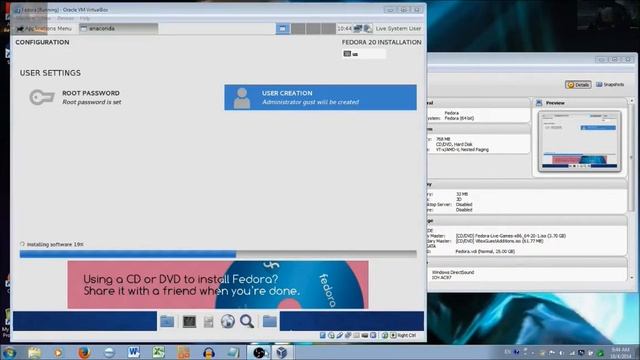Click the installing software progress bar
Image resolution: width=640 pixels, height=360 pixels.
click(x=218, y=254)
